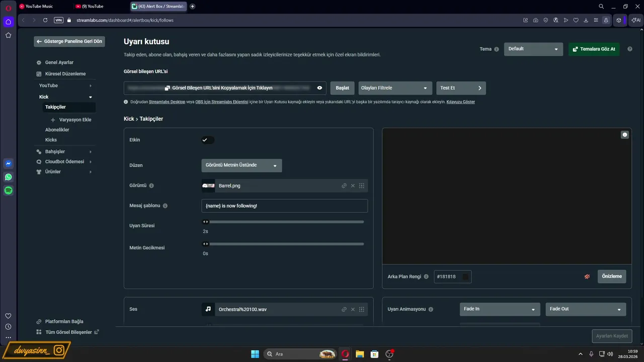Click the link icon in Barrel.png row
This screenshot has height=362, width=644.
(x=344, y=186)
